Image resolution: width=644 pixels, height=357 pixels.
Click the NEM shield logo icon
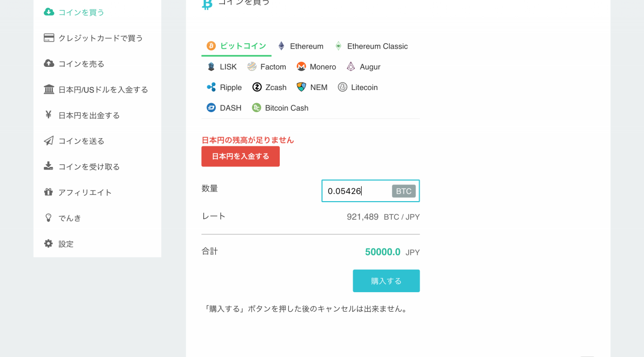(x=301, y=87)
